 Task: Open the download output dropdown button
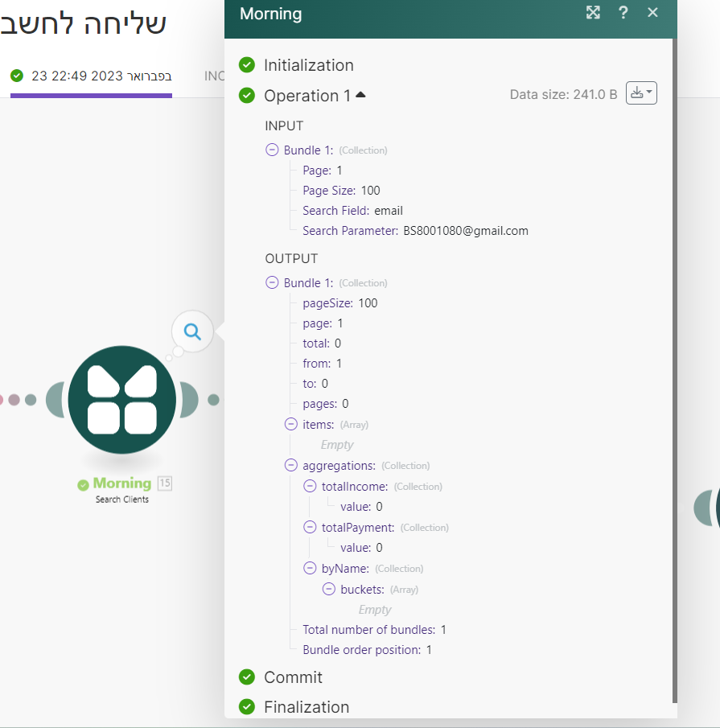[641, 93]
